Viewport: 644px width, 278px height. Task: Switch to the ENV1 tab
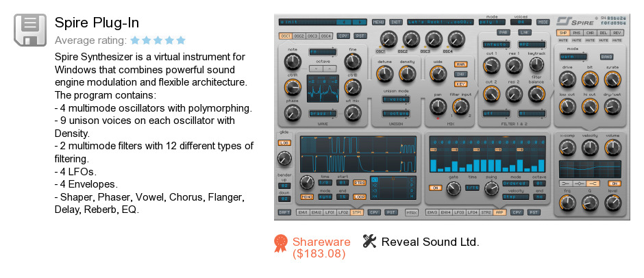point(302,212)
